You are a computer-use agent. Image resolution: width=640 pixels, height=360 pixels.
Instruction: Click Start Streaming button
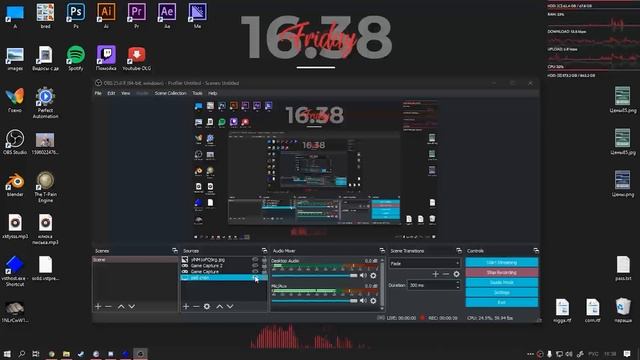pyautogui.click(x=502, y=262)
